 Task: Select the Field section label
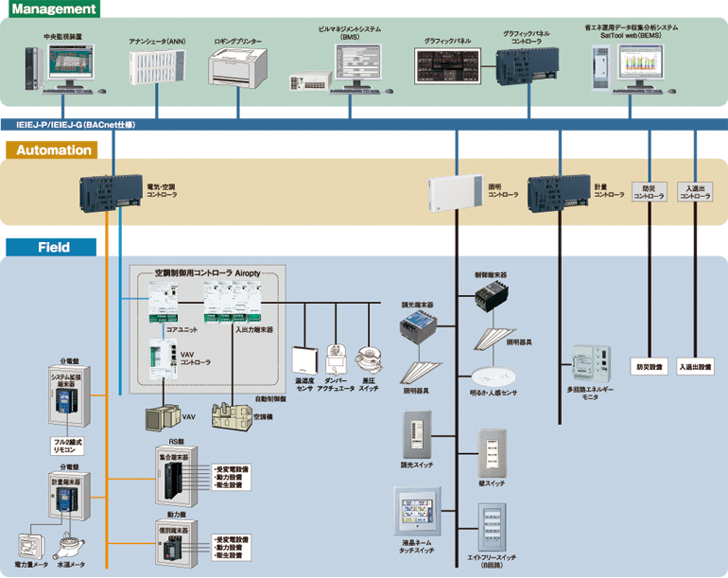(52, 247)
